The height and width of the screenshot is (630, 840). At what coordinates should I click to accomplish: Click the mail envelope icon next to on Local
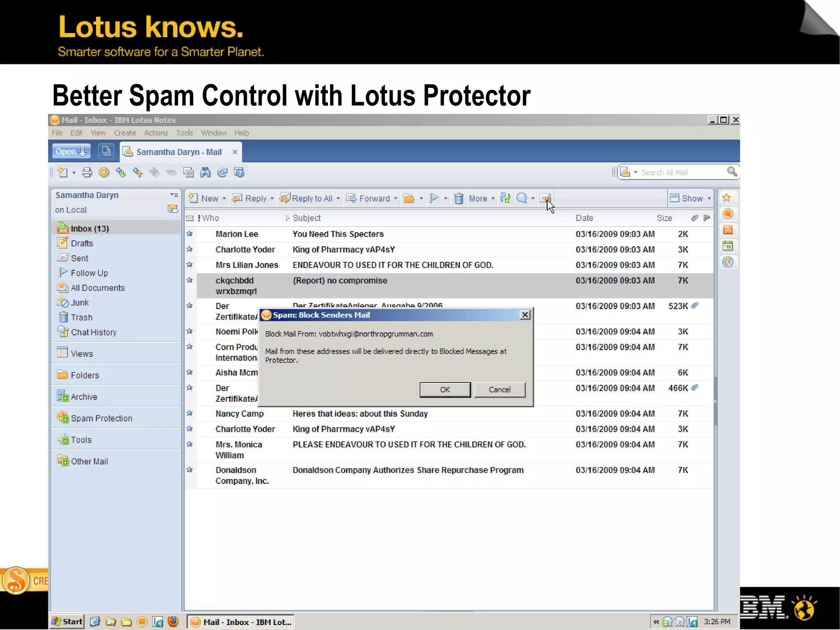173,209
